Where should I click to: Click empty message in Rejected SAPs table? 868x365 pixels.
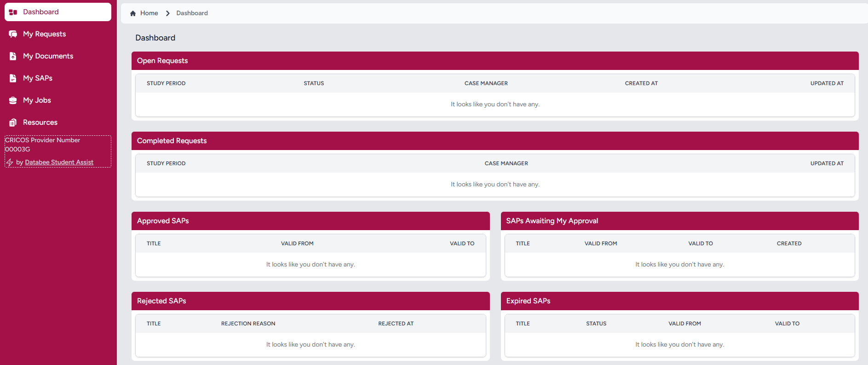point(310,345)
